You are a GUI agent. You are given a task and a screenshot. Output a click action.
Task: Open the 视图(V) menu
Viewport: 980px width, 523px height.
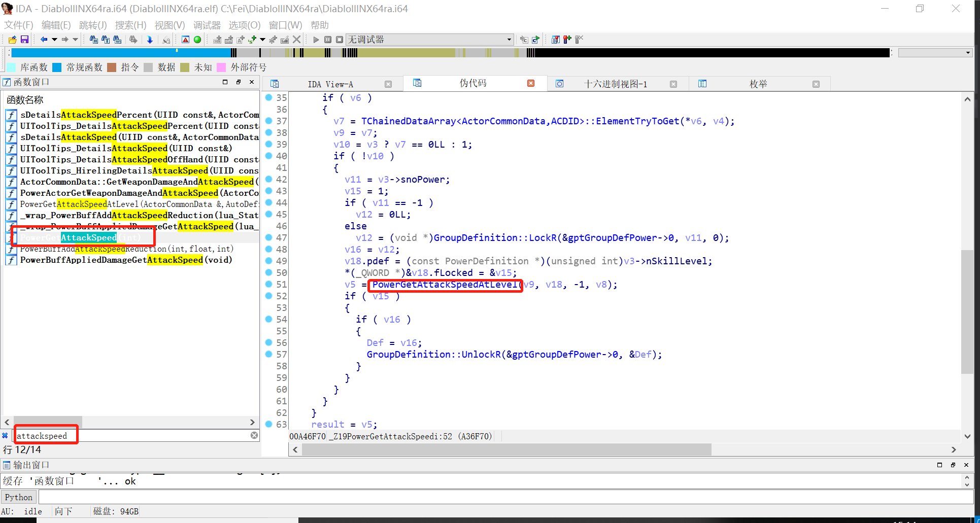[x=170, y=25]
